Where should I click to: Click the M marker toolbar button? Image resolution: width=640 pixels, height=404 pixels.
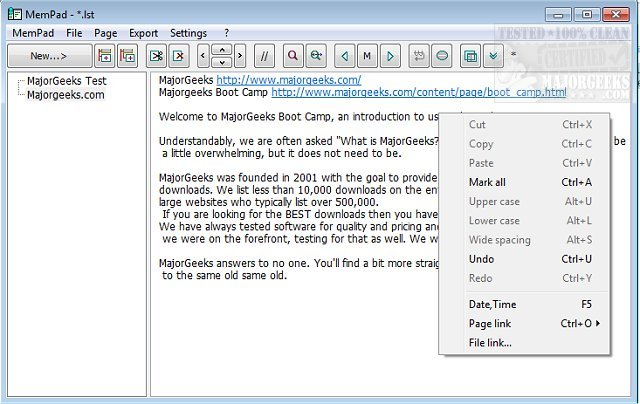coord(367,56)
